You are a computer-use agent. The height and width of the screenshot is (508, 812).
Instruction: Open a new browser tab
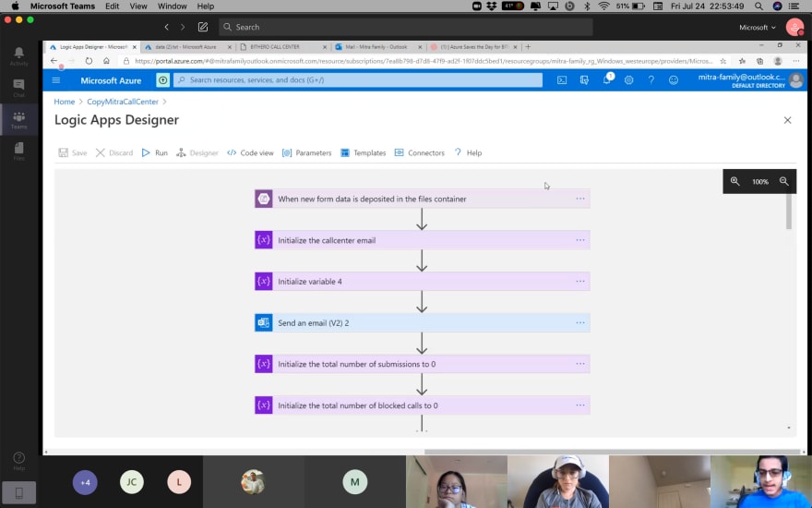point(528,47)
